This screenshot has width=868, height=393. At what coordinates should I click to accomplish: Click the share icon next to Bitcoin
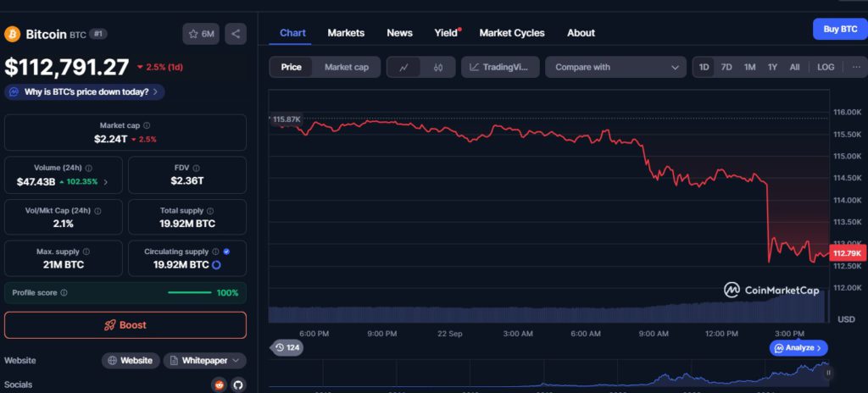tap(236, 34)
